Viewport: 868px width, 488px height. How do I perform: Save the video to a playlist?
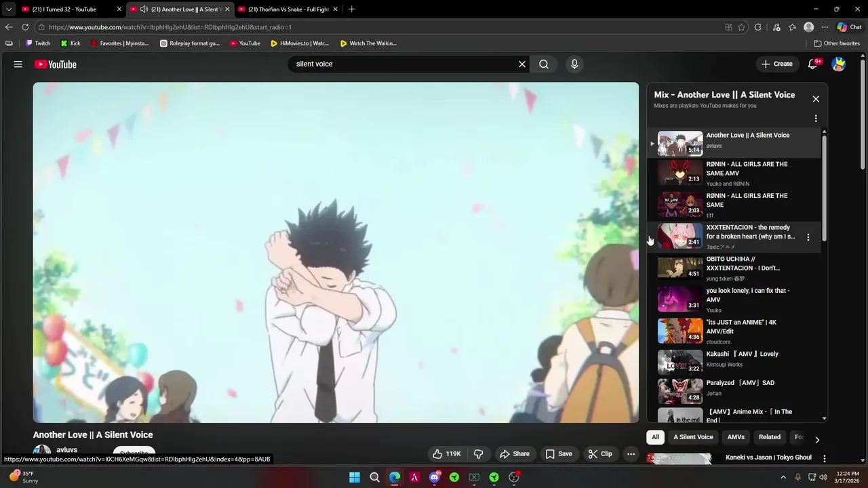point(559,454)
